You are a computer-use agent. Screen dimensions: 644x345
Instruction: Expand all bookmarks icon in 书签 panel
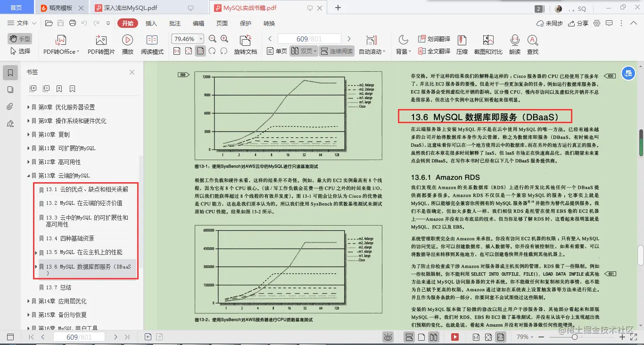point(33,88)
